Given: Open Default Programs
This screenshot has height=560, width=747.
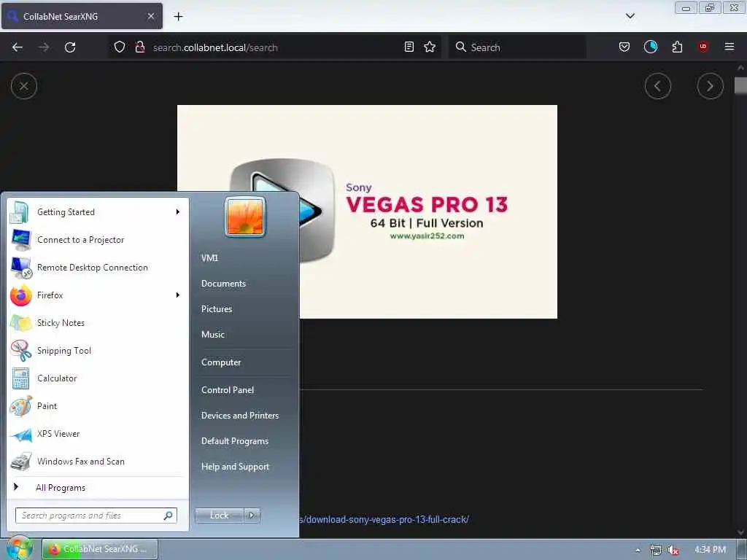Looking at the screenshot, I should click(x=235, y=441).
